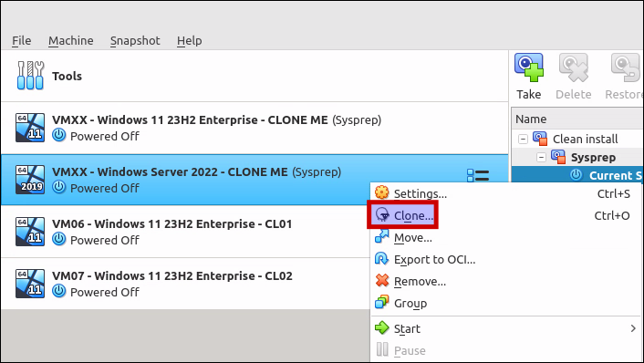Choose Group in context menu
The width and height of the screenshot is (644, 363).
click(505, 303)
